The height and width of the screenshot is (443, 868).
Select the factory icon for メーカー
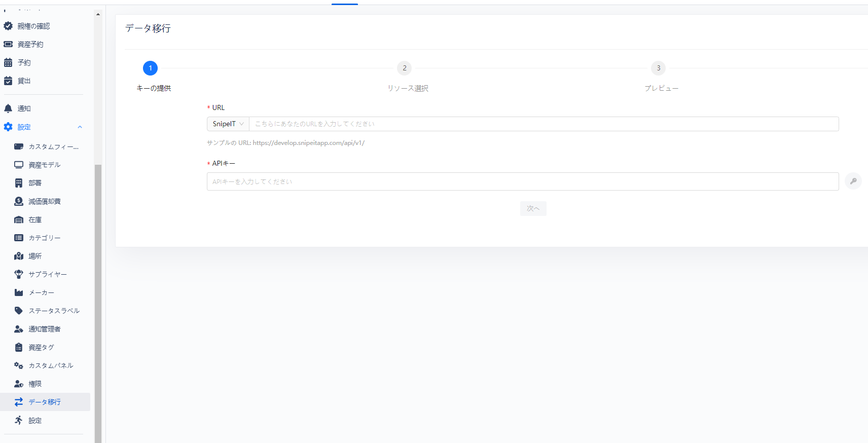19,292
